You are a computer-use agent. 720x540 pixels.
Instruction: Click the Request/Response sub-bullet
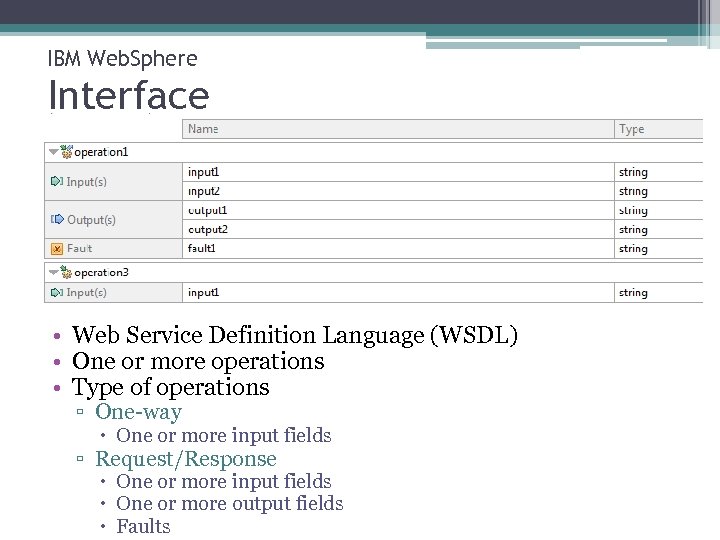[186, 459]
